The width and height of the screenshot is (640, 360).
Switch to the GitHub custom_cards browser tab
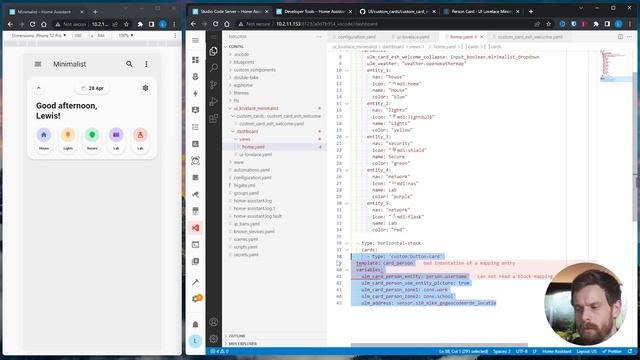coord(397,11)
